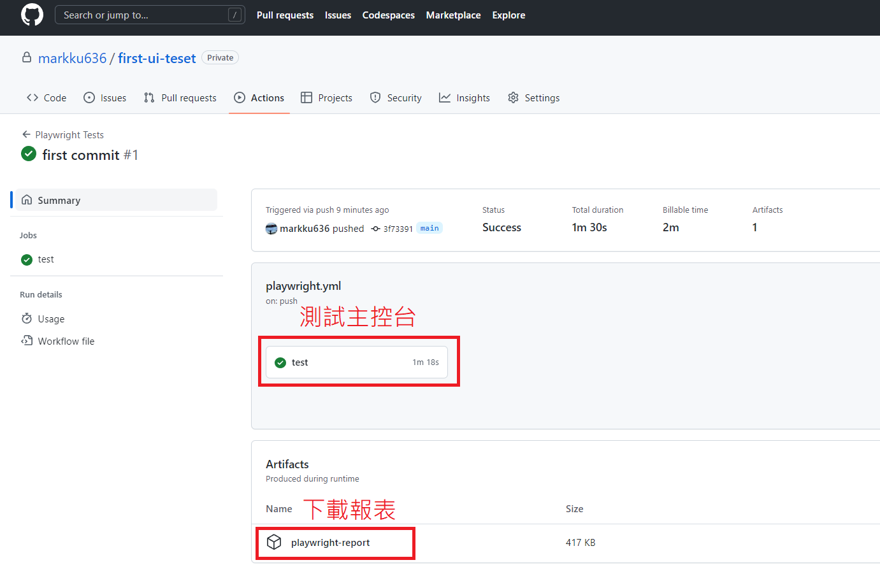
Task: Switch to the Code tab
Action: click(x=47, y=97)
